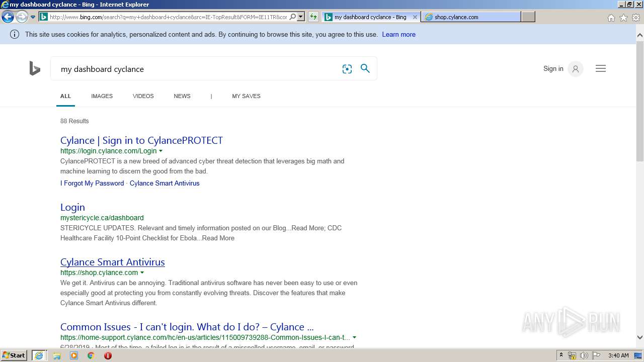Screen dimensions: 644x362
Task: Click the Bing search magnifier button
Action: pos(365,68)
